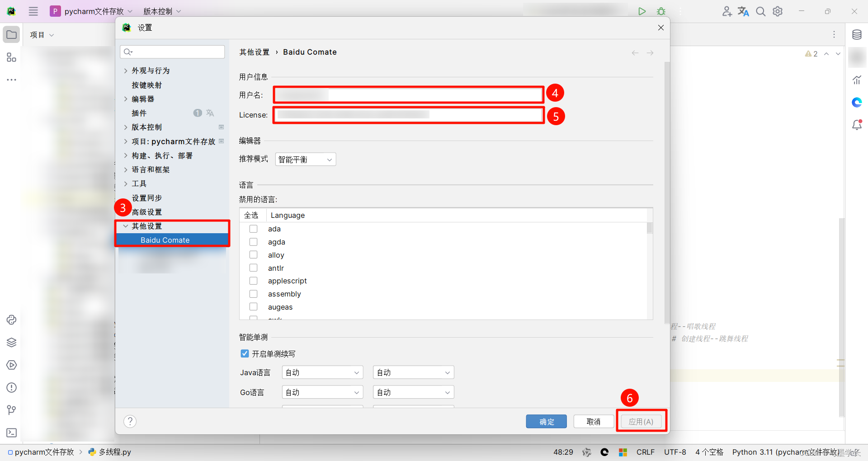The image size is (868, 461).
Task: Open the Problems tool window icon
Action: (11, 387)
